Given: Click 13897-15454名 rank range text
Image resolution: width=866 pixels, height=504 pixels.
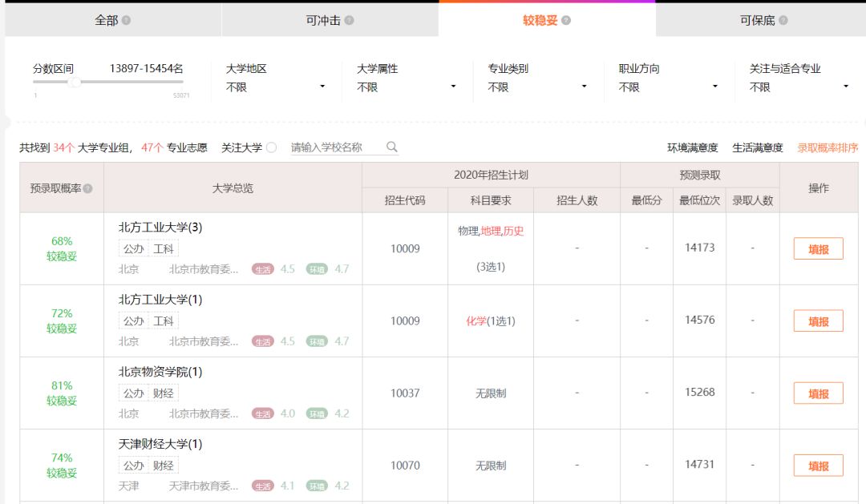Looking at the screenshot, I should click(x=147, y=68).
